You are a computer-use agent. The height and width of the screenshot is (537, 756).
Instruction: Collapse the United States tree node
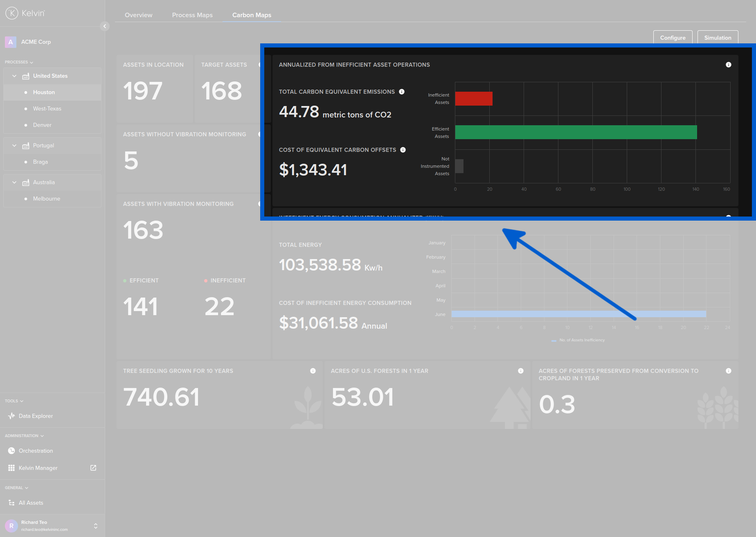14,76
